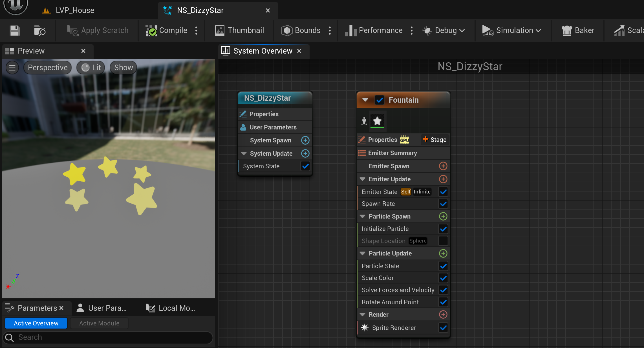Click the Active Module button

point(99,323)
